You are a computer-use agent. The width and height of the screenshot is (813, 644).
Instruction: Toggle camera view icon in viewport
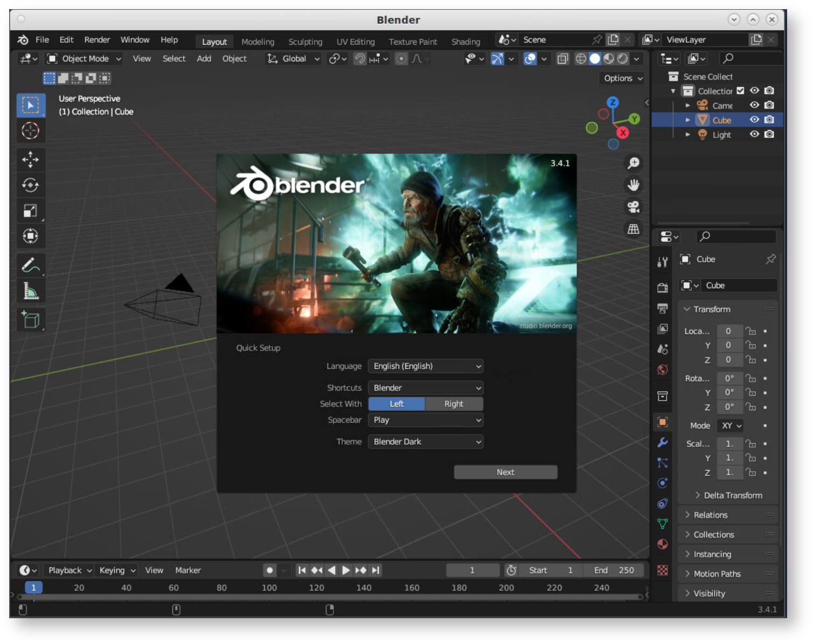tap(634, 207)
